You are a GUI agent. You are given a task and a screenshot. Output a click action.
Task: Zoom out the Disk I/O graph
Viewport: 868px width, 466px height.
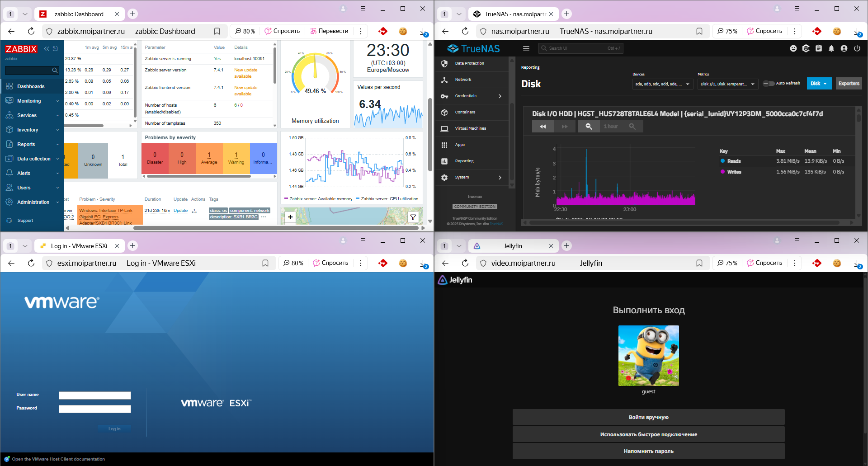coord(589,127)
